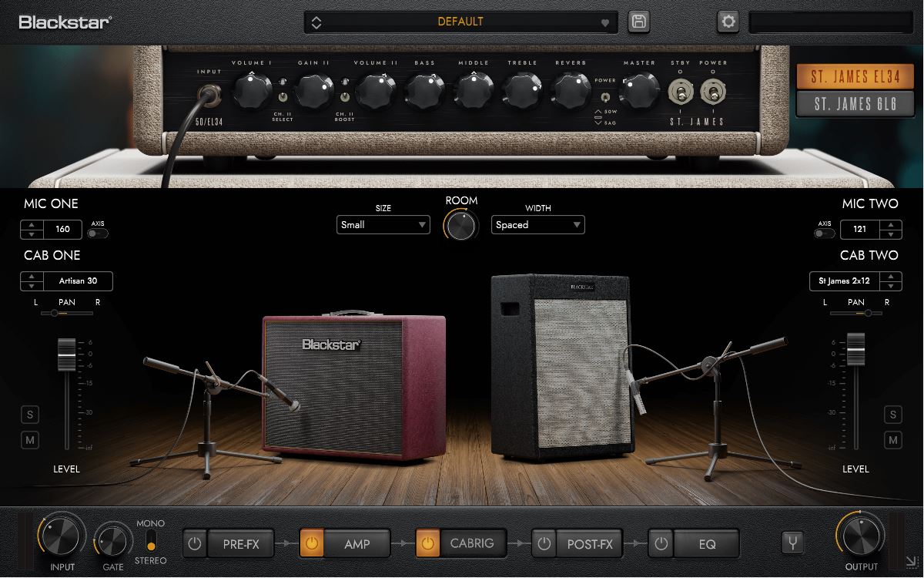Open the tuner with the tuning fork icon
924x578 pixels.
coord(792,543)
